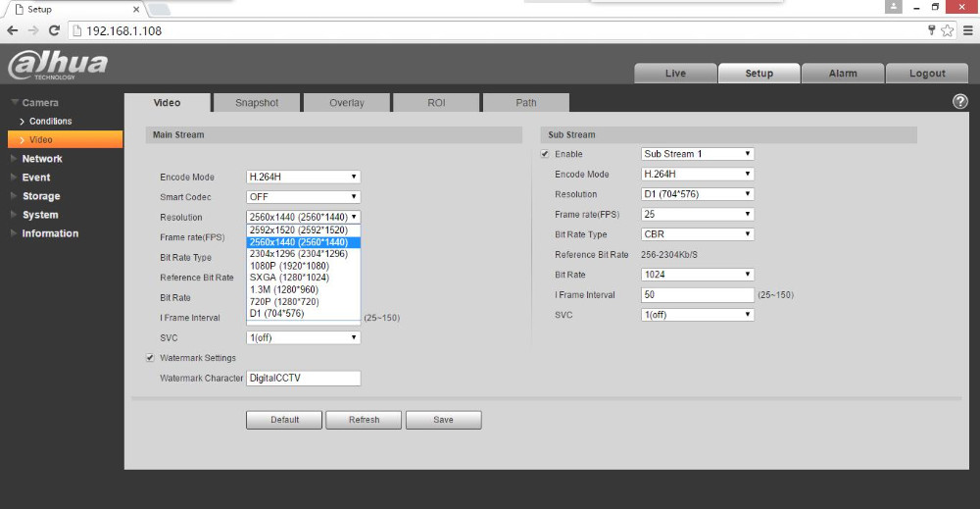Open Conditions under Camera in sidebar
The image size is (980, 509).
pyautogui.click(x=51, y=122)
